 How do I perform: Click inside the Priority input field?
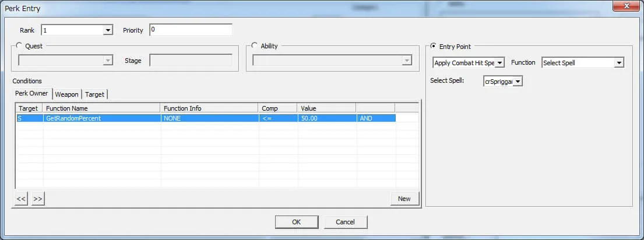(191, 30)
